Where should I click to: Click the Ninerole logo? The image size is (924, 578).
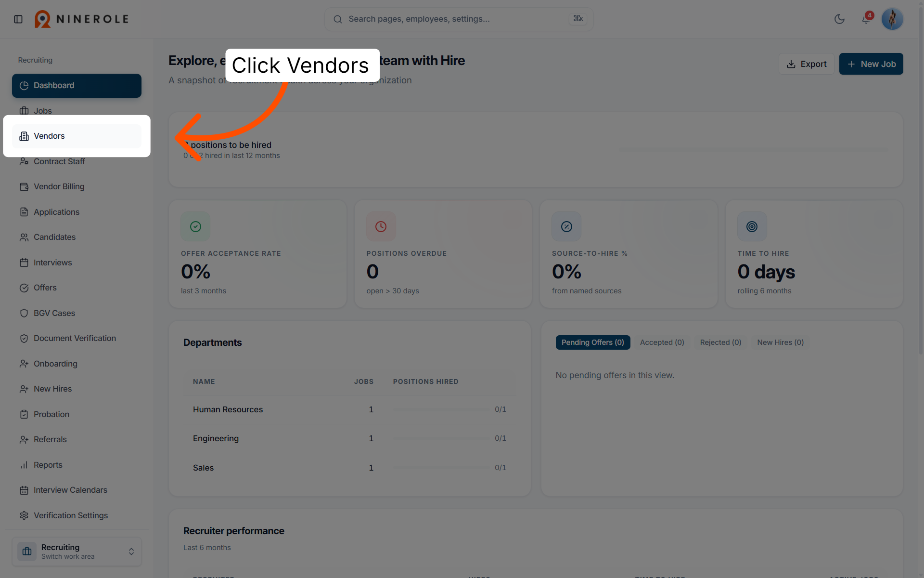tap(81, 19)
